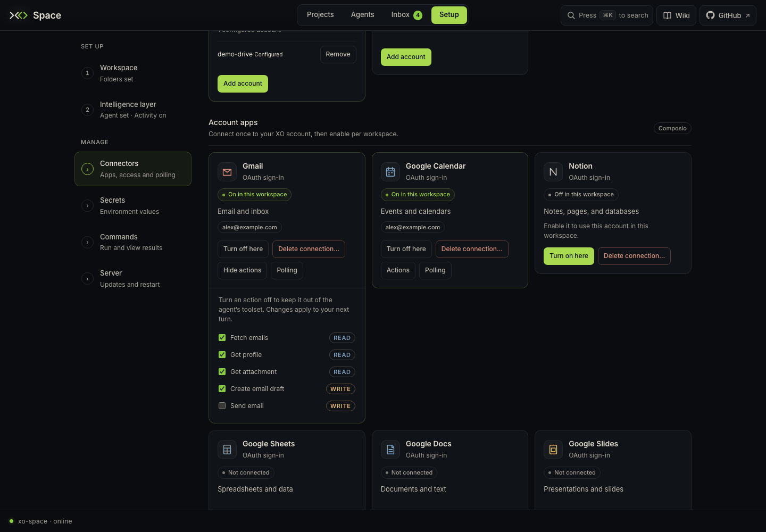Click the GitHub octocat icon
Image resolution: width=766 pixels, height=532 pixels.
710,15
